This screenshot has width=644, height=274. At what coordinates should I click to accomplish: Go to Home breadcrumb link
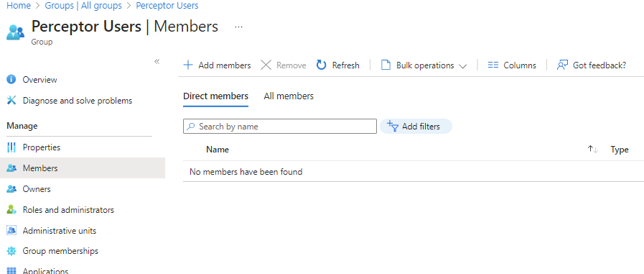(x=19, y=6)
